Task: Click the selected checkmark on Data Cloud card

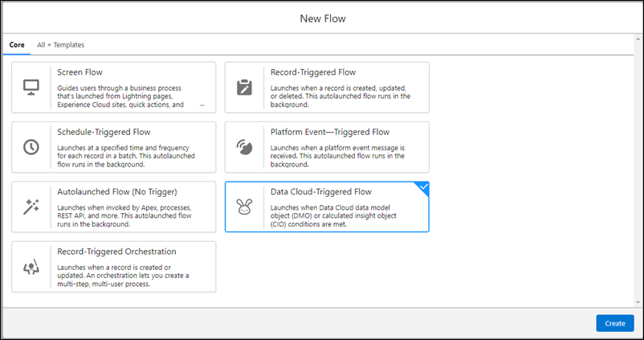Action: click(x=423, y=187)
